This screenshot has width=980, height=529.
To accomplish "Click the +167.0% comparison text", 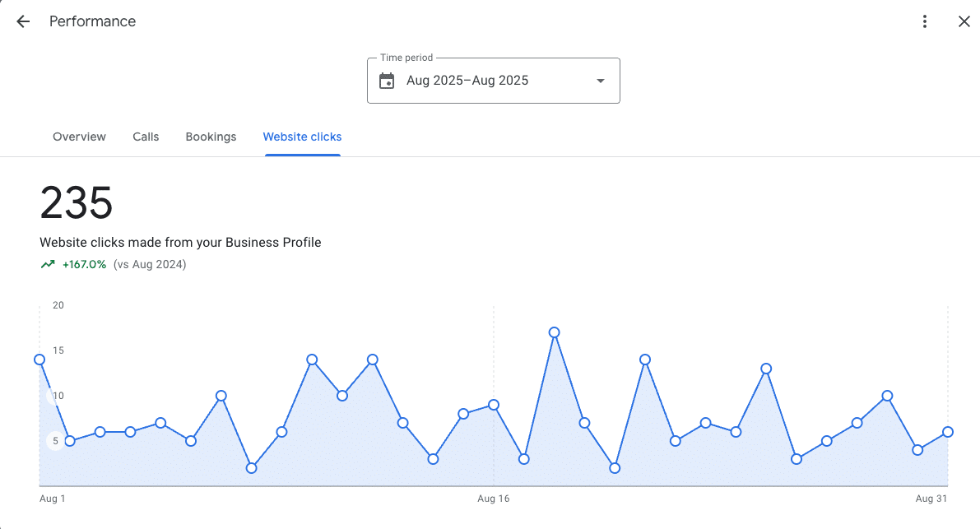I will [x=84, y=265].
